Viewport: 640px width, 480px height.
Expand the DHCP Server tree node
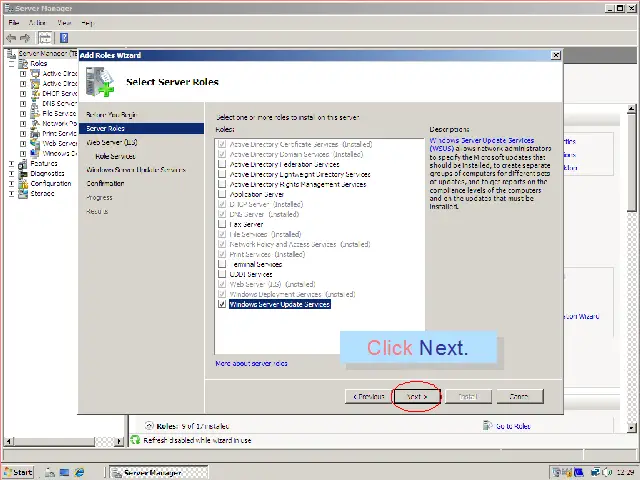click(x=23, y=93)
